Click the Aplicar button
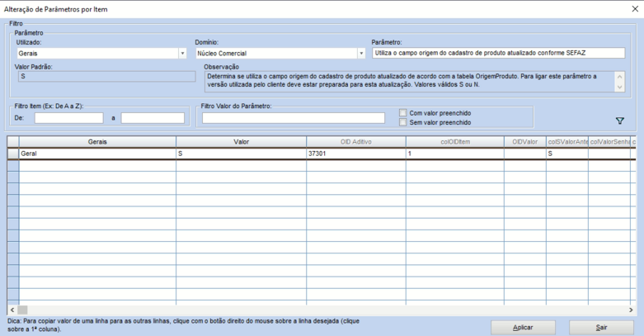644x336 pixels. tap(523, 327)
